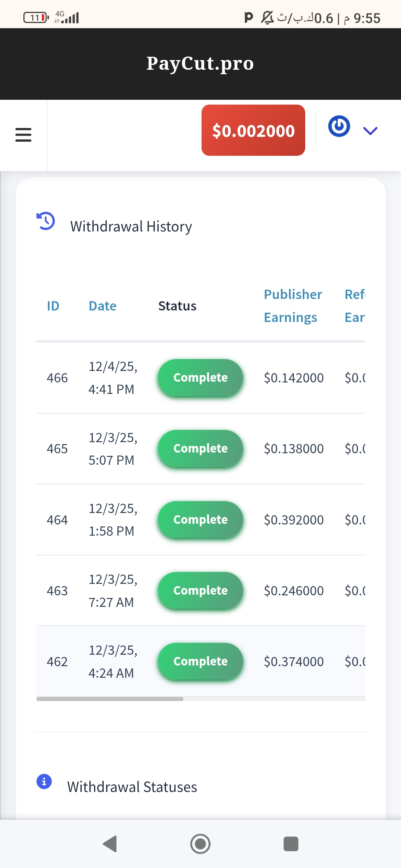This screenshot has height=868, width=401.
Task: Sort table by ID column
Action: tap(53, 306)
